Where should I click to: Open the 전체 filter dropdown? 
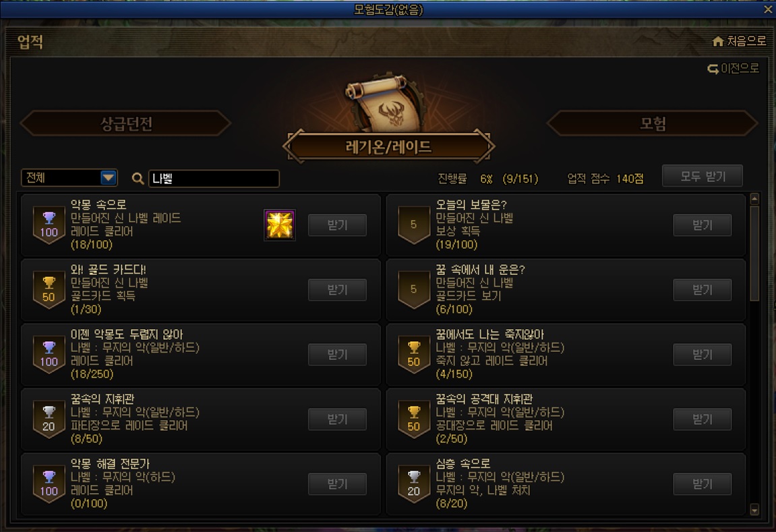click(x=69, y=177)
